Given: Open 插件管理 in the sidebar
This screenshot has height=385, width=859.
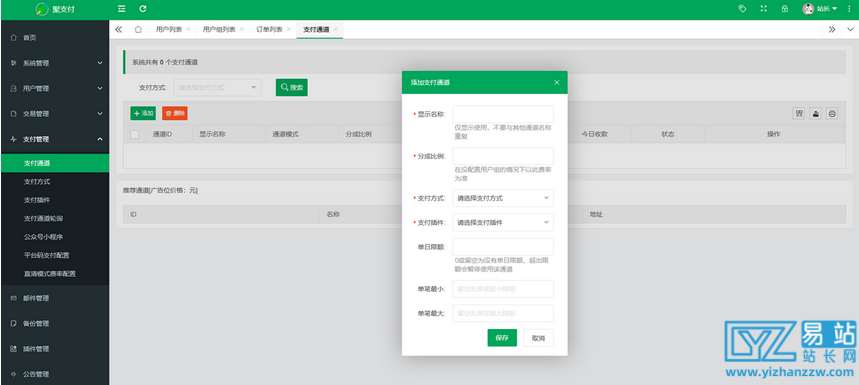Looking at the screenshot, I should tap(55, 349).
